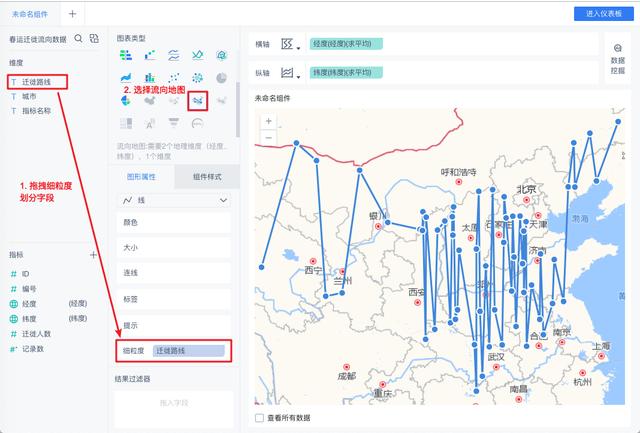Switch to the 组件样式 tab
Screen dimensions: 640x433
[207, 177]
